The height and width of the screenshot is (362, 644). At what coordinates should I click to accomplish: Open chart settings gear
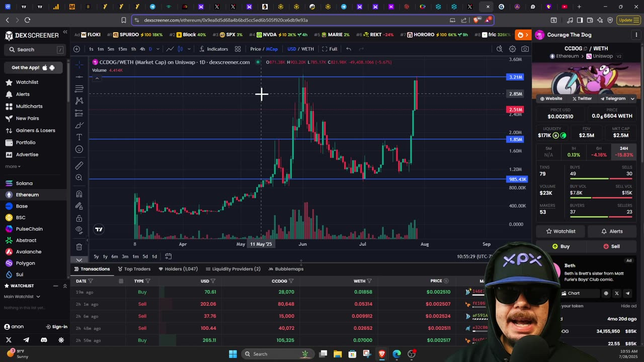point(512,49)
